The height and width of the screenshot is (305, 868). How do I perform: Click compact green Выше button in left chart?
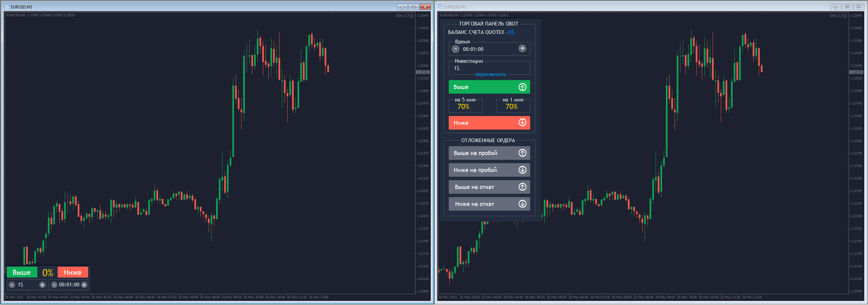click(22, 272)
